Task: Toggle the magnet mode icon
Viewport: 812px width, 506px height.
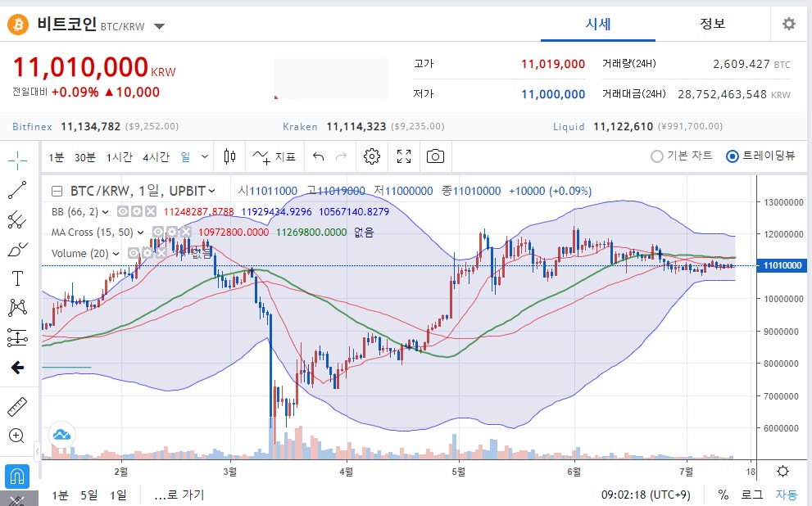Action: 17,476
